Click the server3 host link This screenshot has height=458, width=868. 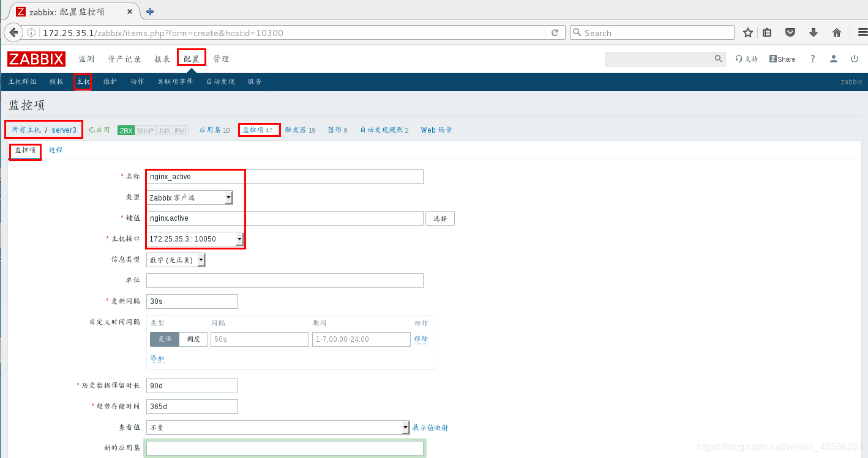tap(64, 130)
